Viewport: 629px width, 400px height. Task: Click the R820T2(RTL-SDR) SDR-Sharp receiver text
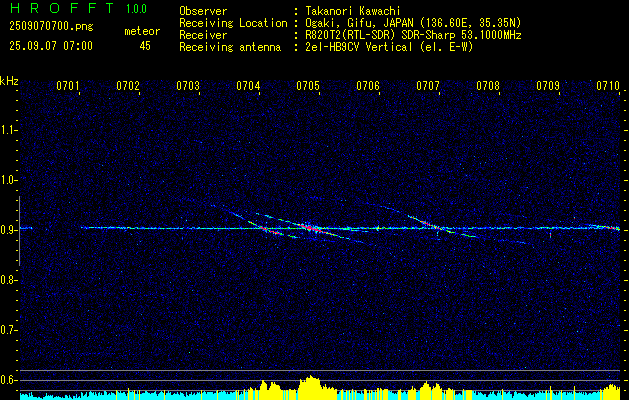pyautogui.click(x=412, y=35)
